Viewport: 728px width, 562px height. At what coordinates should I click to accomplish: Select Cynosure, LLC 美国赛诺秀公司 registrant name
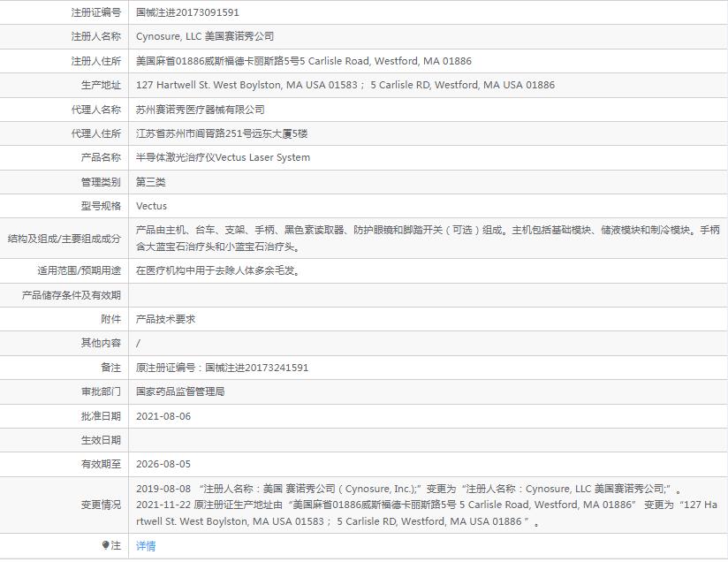pyautogui.click(x=205, y=36)
